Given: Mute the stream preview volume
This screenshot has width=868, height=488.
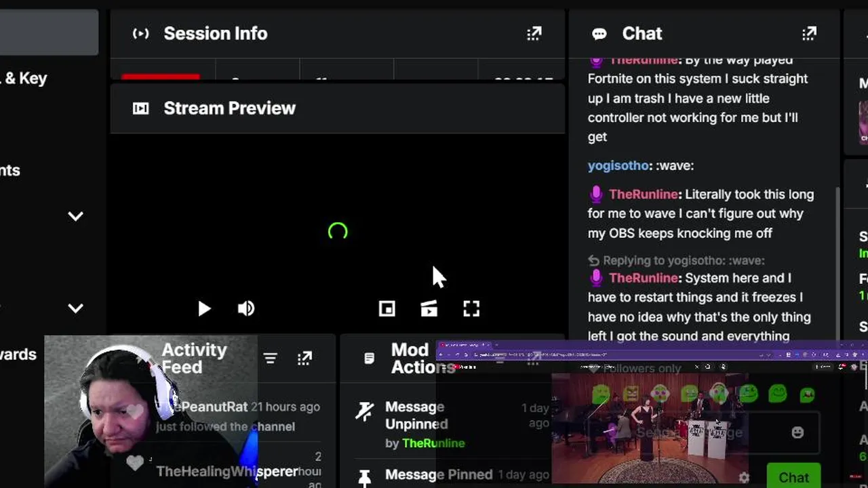Looking at the screenshot, I should click(246, 309).
